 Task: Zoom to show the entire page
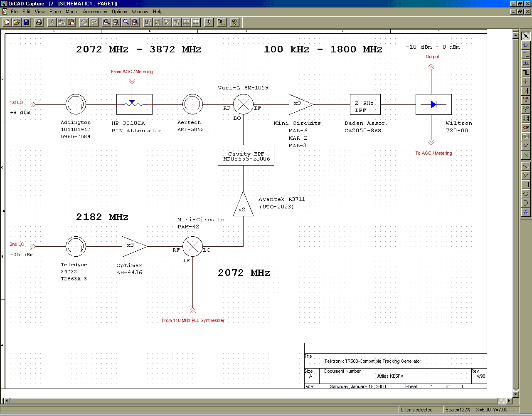pyautogui.click(x=135, y=22)
